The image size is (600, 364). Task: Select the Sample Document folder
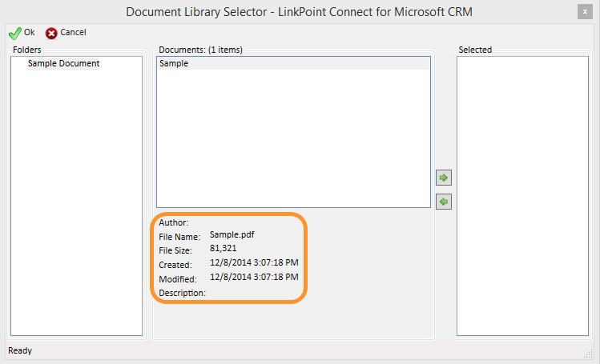[x=63, y=63]
